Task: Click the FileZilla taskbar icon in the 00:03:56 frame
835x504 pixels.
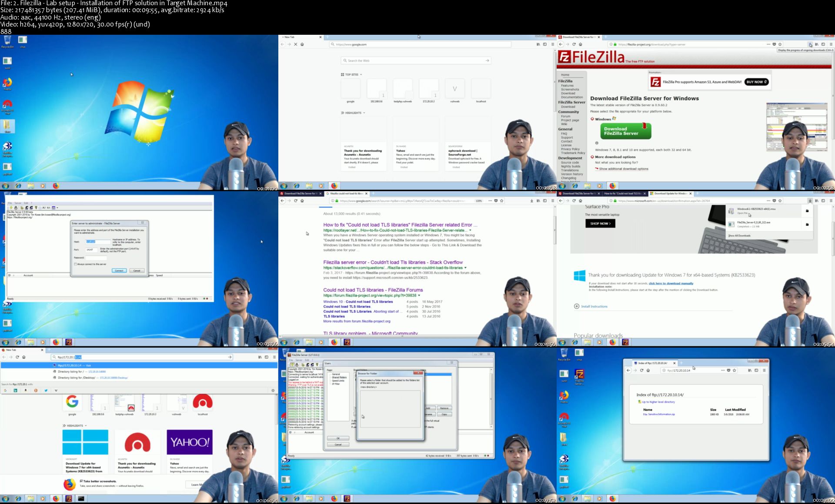Action: click(69, 342)
